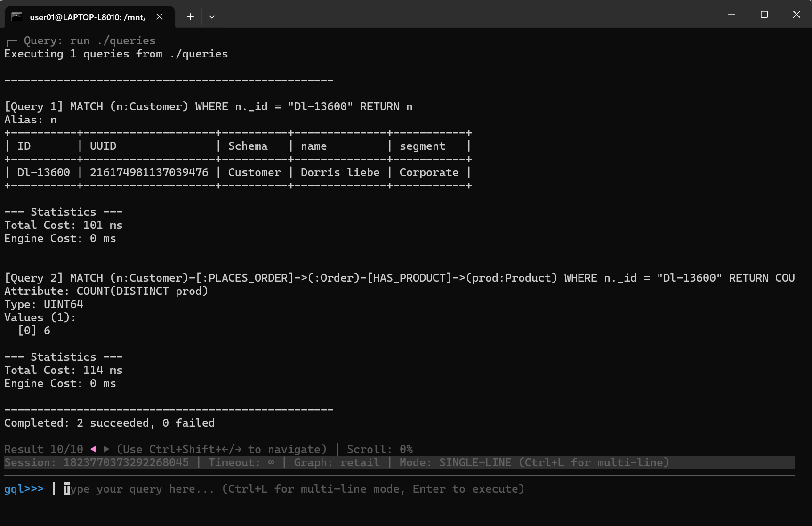Expand the new tab profile dropdown chevron
The height and width of the screenshot is (526, 812).
tap(212, 17)
